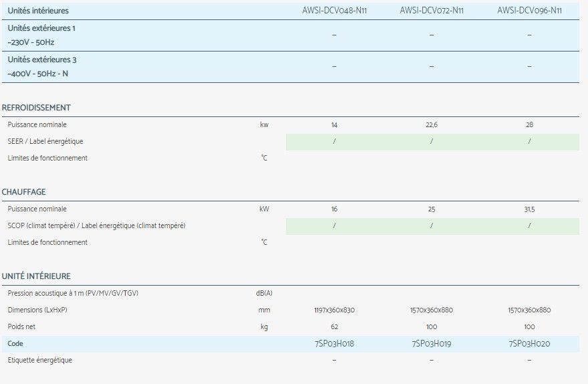The height and width of the screenshot is (384, 588).
Task: Click 'Dimensions (LxHxP)' row label
Action: point(37,310)
